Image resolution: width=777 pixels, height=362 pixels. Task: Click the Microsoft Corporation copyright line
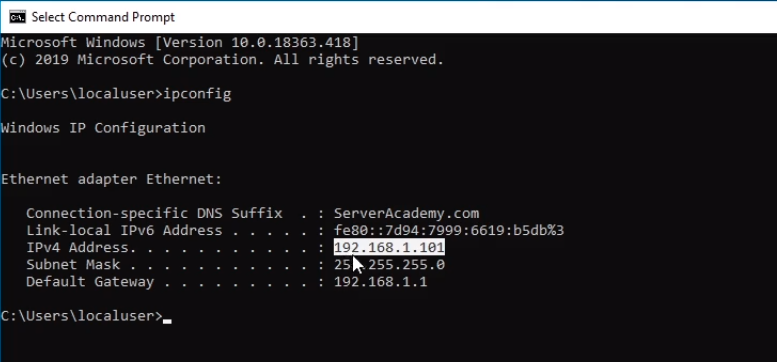click(x=222, y=60)
